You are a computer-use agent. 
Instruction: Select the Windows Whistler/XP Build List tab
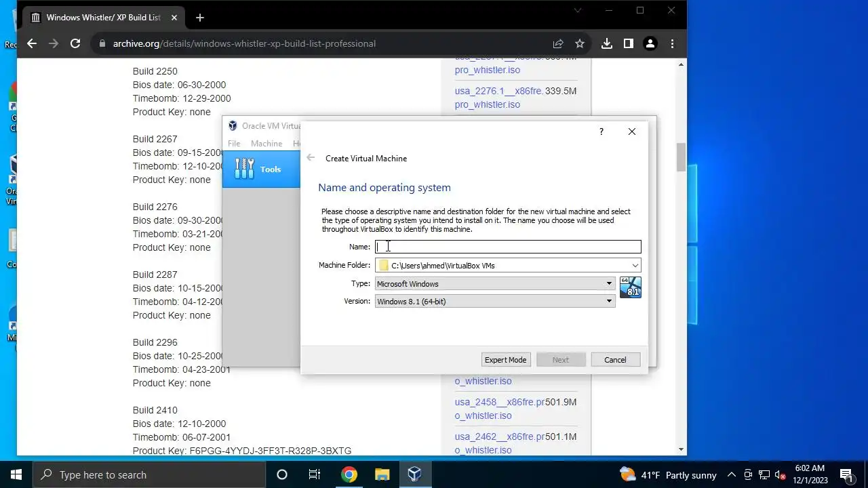click(x=103, y=18)
